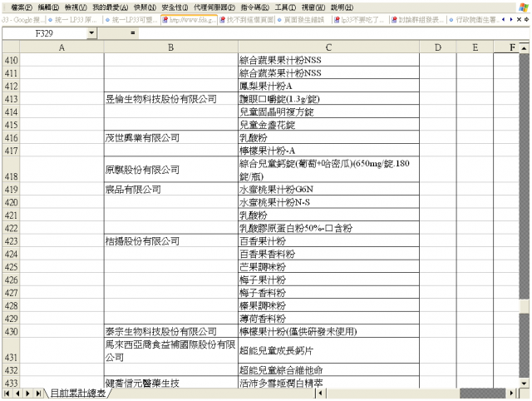Open the 檢視(V) menu
532x401 pixels.
[x=76, y=7]
